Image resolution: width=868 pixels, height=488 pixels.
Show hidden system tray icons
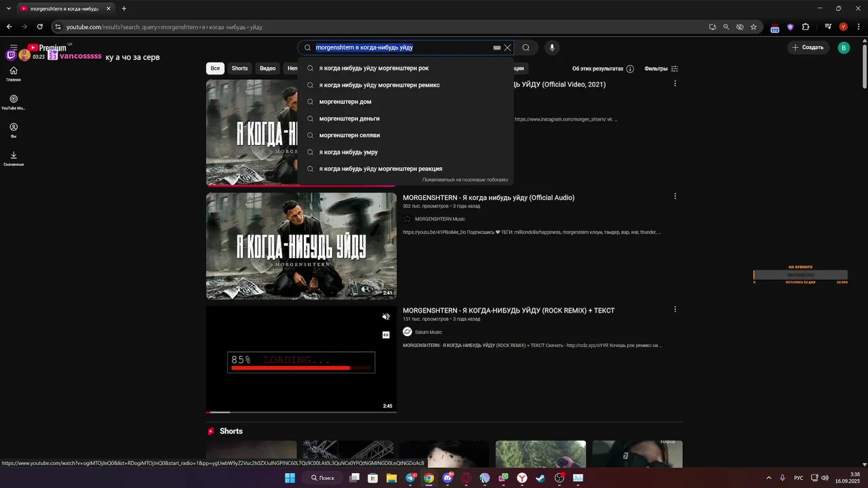[768, 478]
